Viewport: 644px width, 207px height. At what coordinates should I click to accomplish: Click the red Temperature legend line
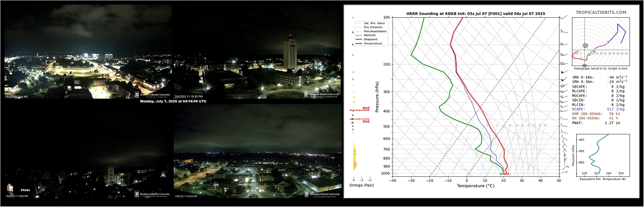coord(358,43)
